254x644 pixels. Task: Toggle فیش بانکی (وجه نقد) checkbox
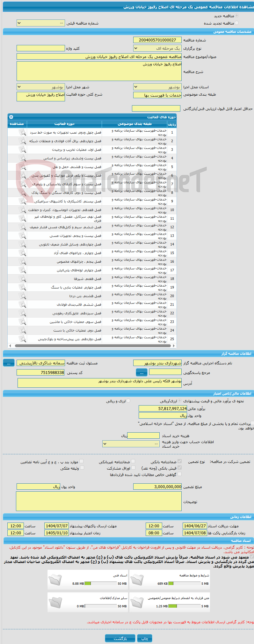(x=180, y=468)
